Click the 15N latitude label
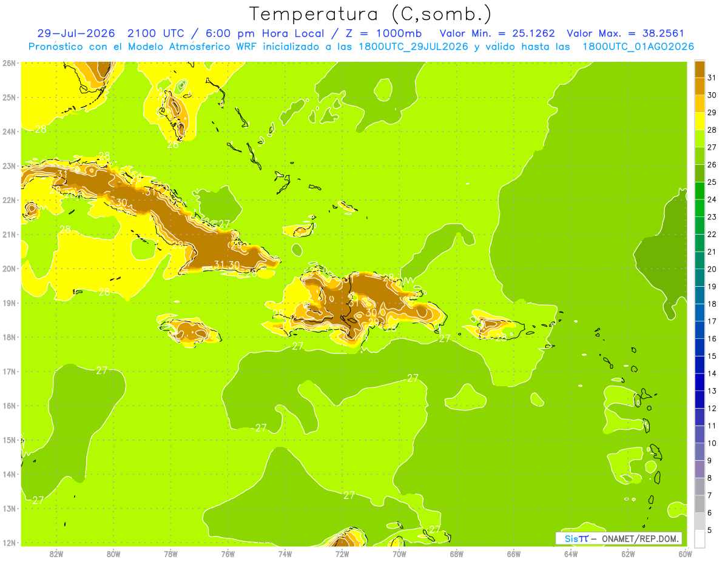This screenshot has height=562, width=728. (x=8, y=440)
